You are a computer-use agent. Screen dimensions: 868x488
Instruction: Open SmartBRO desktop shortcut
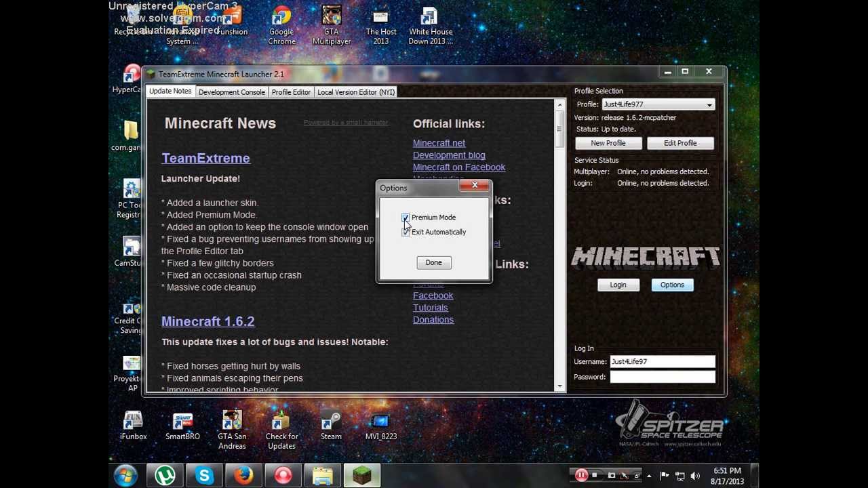[x=182, y=426]
